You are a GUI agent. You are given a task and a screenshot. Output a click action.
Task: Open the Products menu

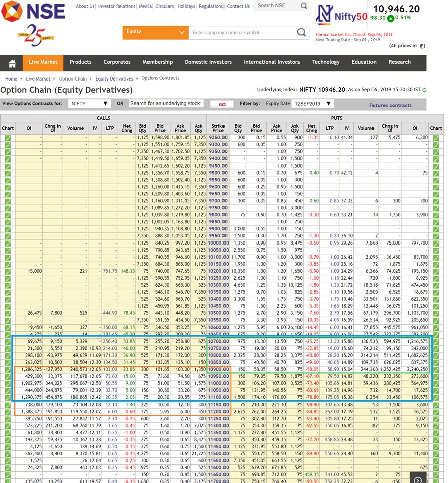(81, 62)
